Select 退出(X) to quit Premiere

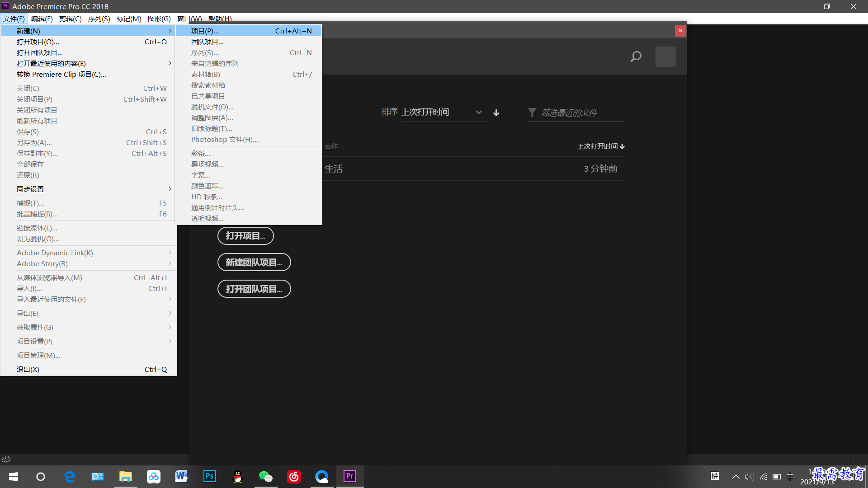pos(89,369)
